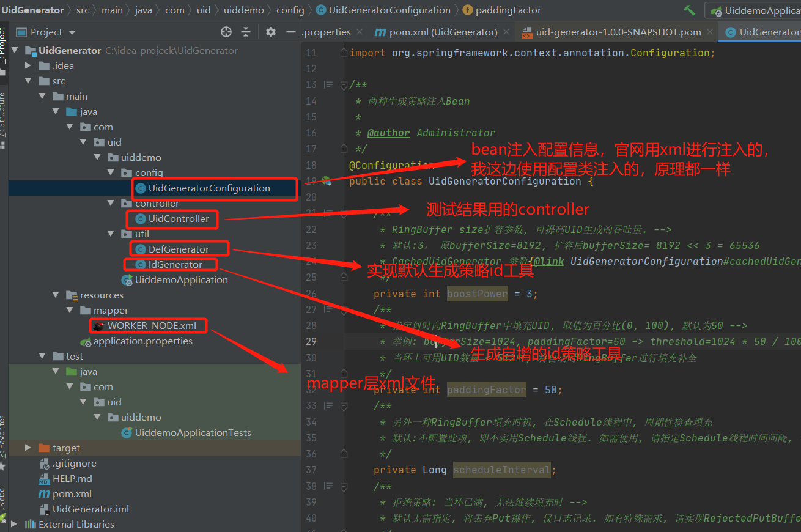Toggle the javadoc fold marker on line 13
The image size is (801, 532).
tap(343, 85)
